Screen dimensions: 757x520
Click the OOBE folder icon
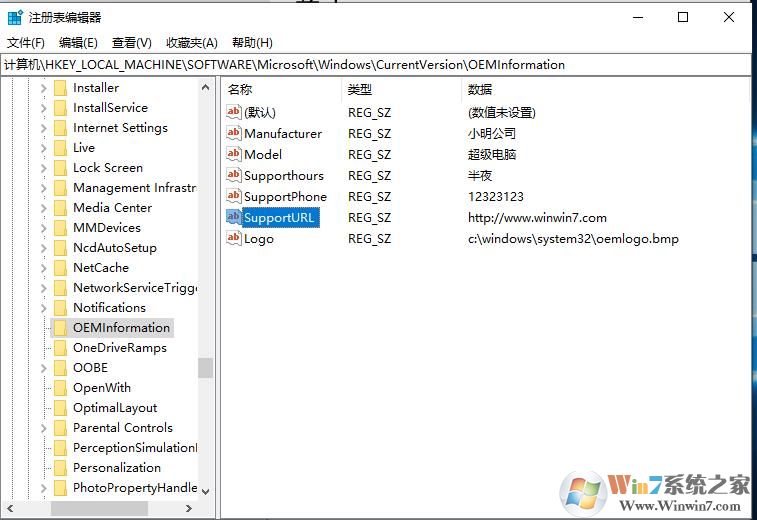click(61, 368)
